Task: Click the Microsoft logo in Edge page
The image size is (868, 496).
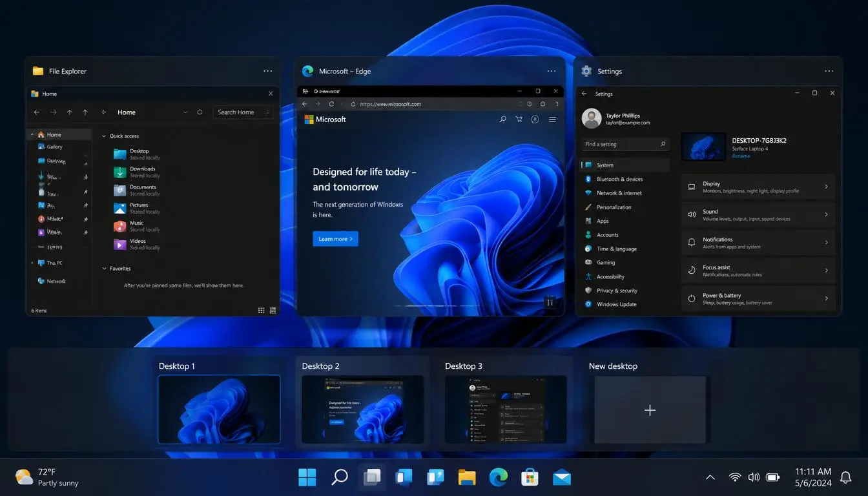Action: (x=325, y=119)
